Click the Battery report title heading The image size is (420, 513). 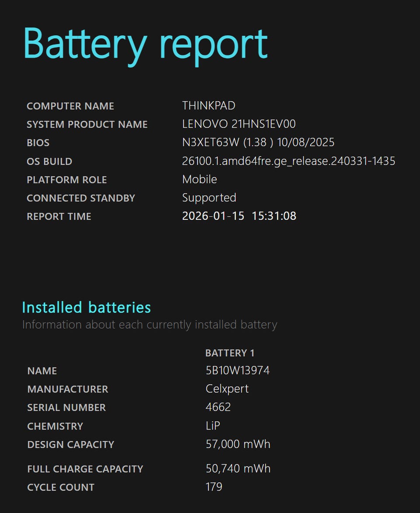[x=146, y=46]
